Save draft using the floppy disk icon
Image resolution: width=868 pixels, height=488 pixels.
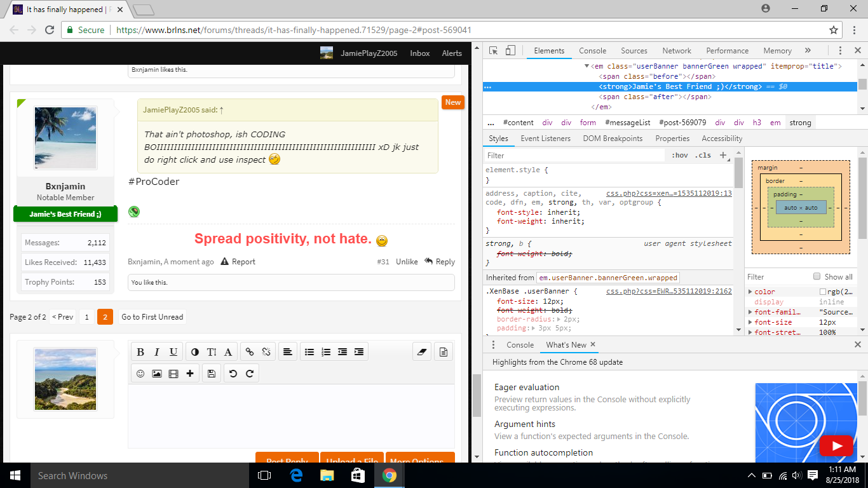(x=212, y=374)
